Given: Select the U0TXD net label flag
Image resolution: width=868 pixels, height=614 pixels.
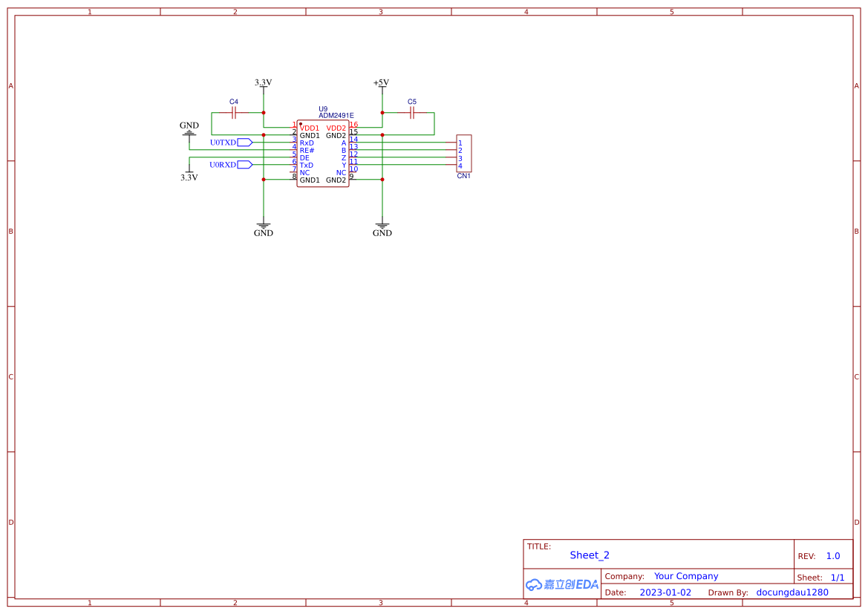Looking at the screenshot, I should pyautogui.click(x=232, y=142).
